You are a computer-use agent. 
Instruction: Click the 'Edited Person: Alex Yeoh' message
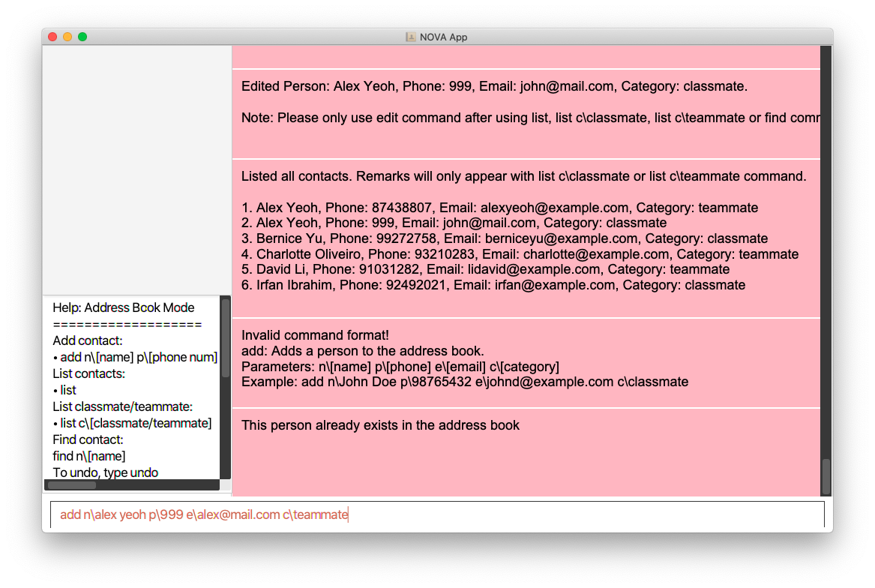[494, 86]
